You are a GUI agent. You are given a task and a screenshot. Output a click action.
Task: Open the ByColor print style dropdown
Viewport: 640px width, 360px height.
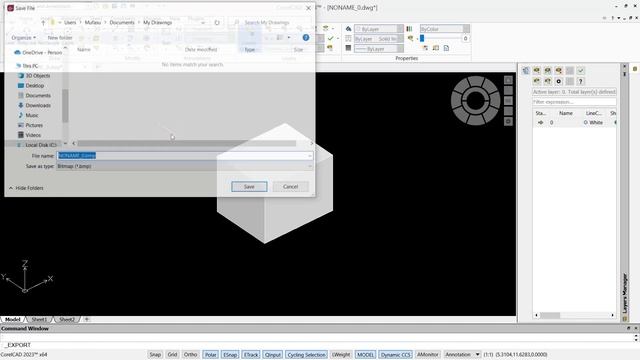466,29
